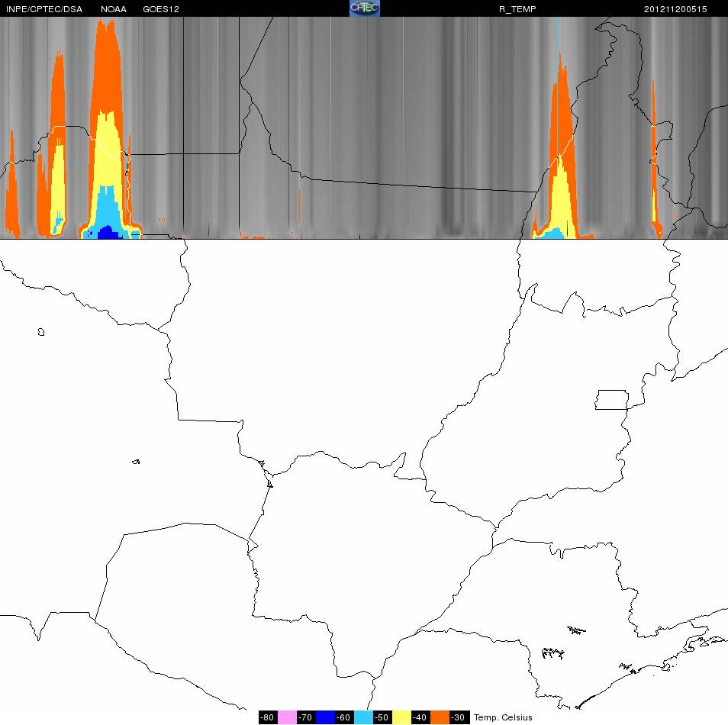Select the light blue -60 color swatch
Viewport: 728px width, 725px height.
363,717
